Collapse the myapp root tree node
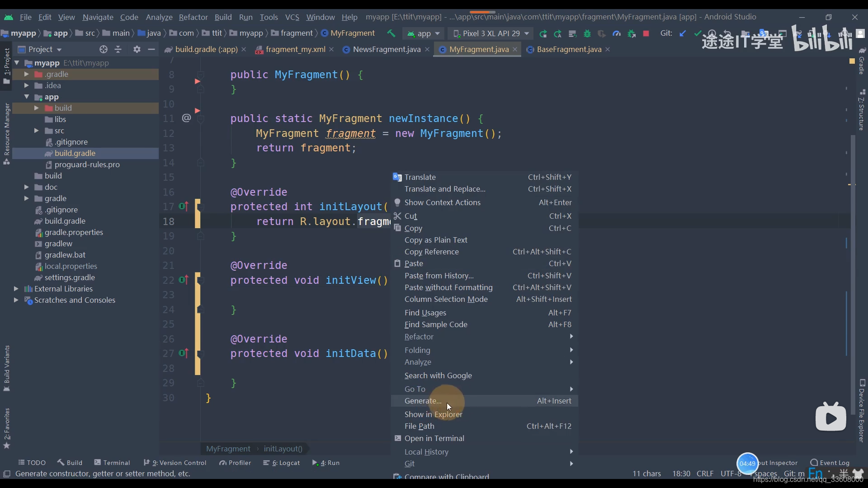The height and width of the screenshot is (488, 868). point(17,63)
